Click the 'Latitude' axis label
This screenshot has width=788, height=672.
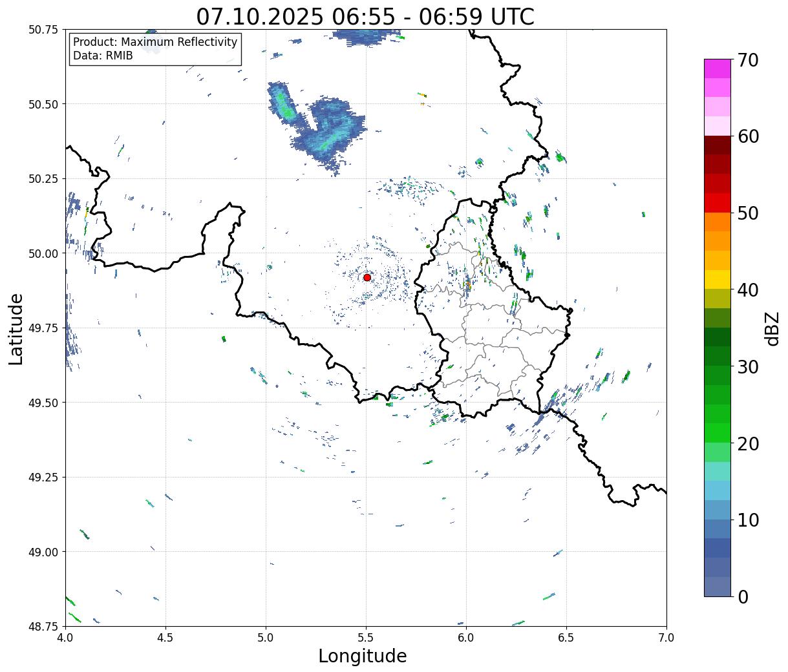tap(16, 329)
